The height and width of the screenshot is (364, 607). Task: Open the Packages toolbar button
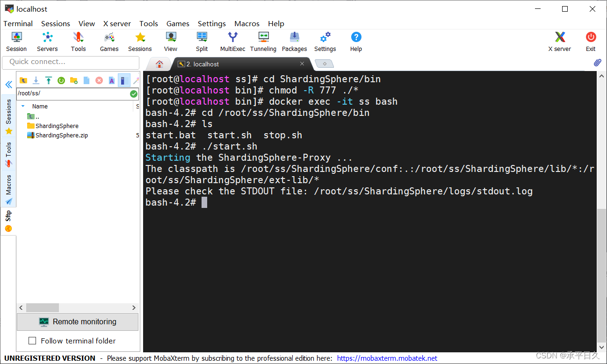(x=295, y=42)
